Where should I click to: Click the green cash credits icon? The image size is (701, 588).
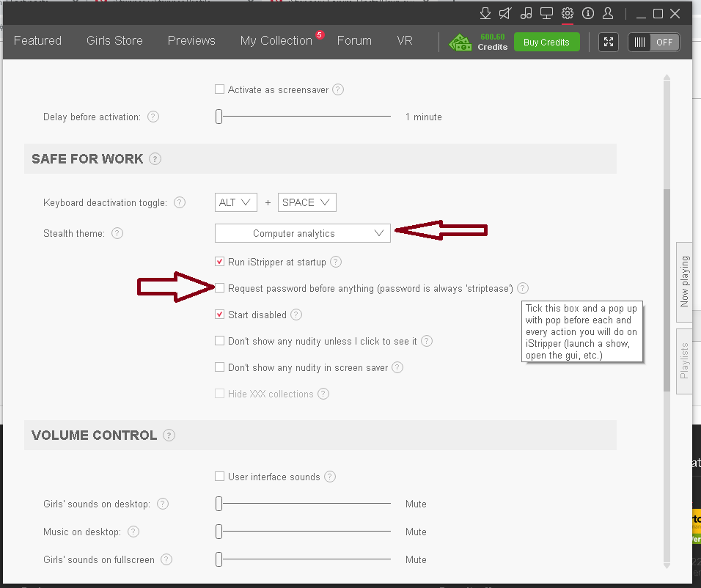pyautogui.click(x=460, y=43)
